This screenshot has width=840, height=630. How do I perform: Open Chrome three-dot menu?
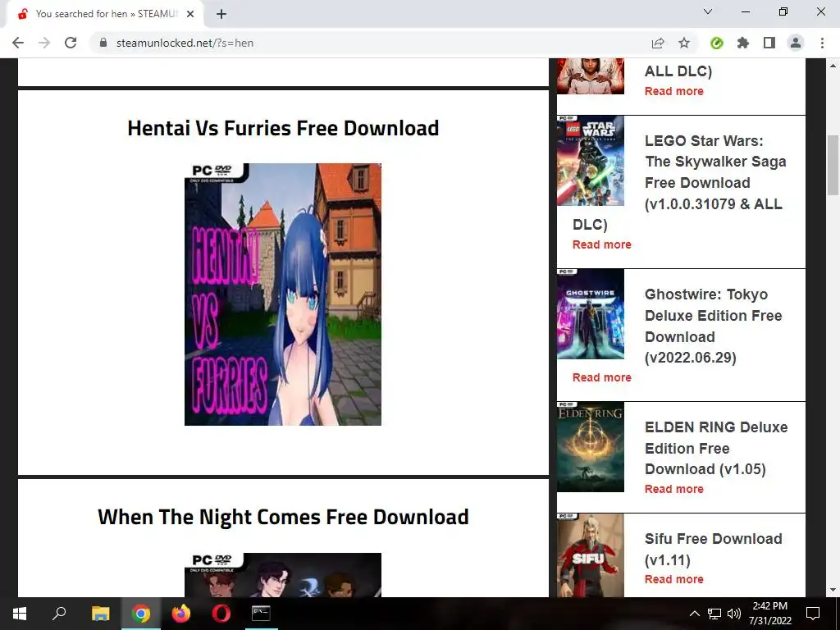(x=822, y=43)
